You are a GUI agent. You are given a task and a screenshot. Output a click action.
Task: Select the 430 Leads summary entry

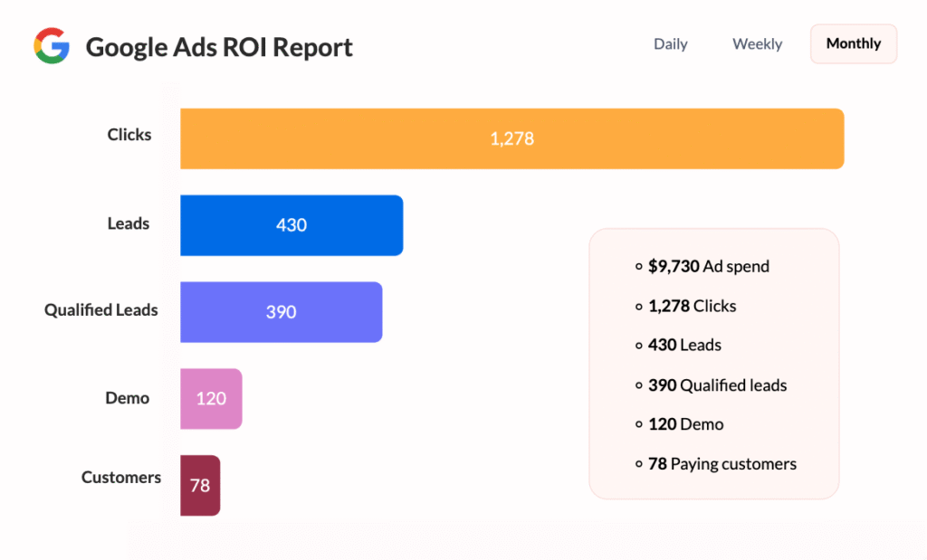684,345
